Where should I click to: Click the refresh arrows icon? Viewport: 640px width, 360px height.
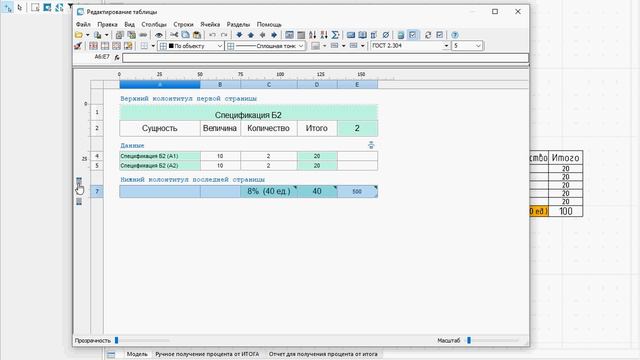[x=428, y=35]
